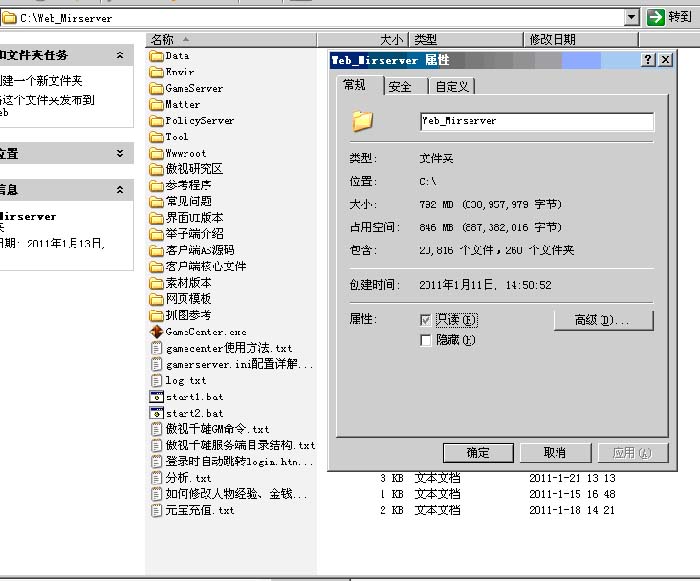Enable the 隐藏 hidden checkbox
Image resolution: width=700 pixels, height=581 pixels.
[427, 341]
